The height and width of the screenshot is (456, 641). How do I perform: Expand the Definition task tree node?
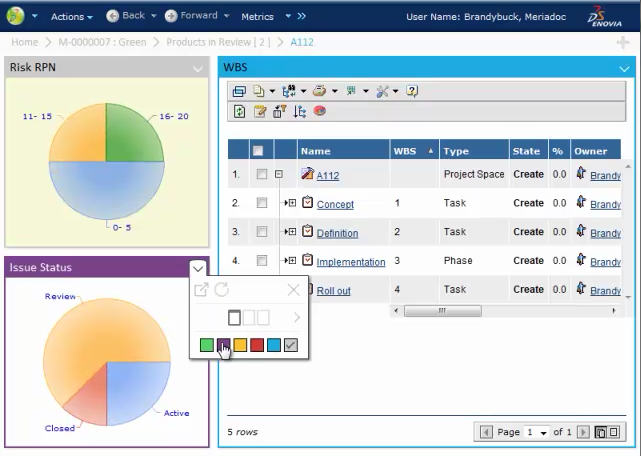point(290,232)
